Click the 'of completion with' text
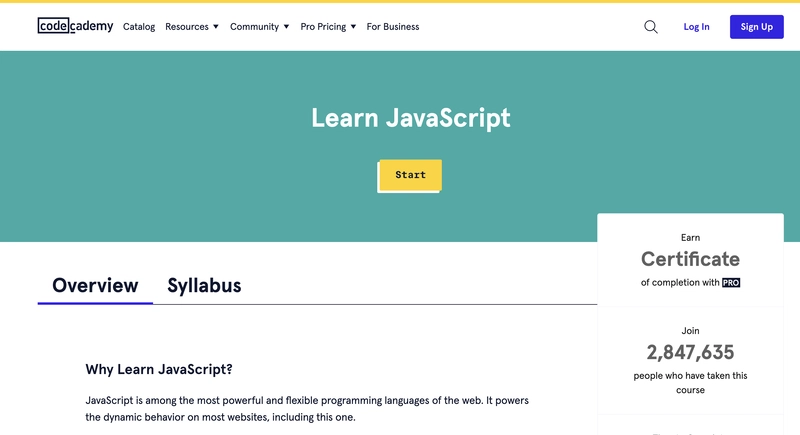The image size is (800, 435). point(680,283)
